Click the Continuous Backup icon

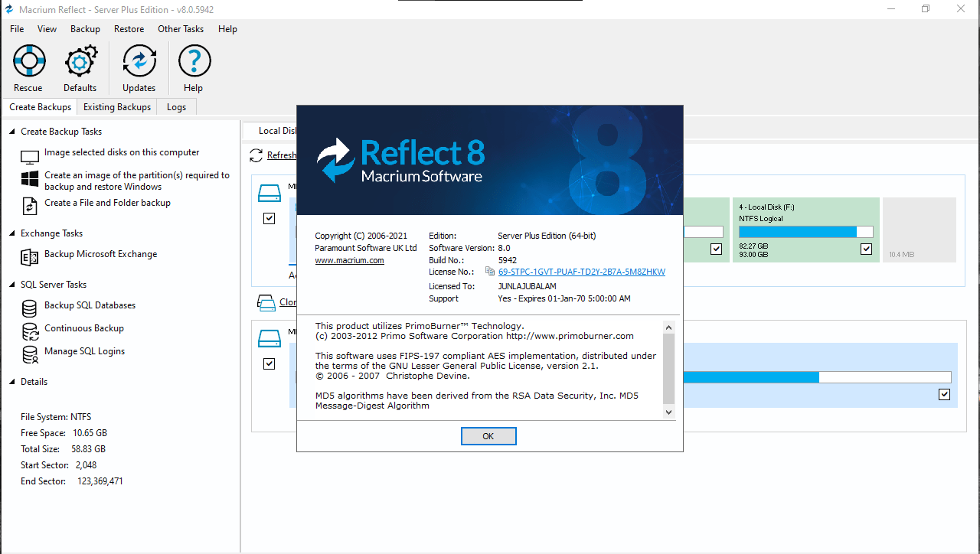point(30,331)
